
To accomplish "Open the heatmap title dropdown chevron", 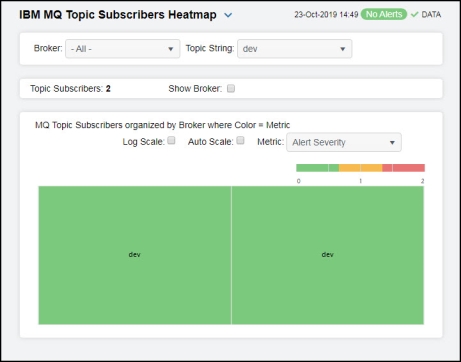I will click(x=228, y=15).
